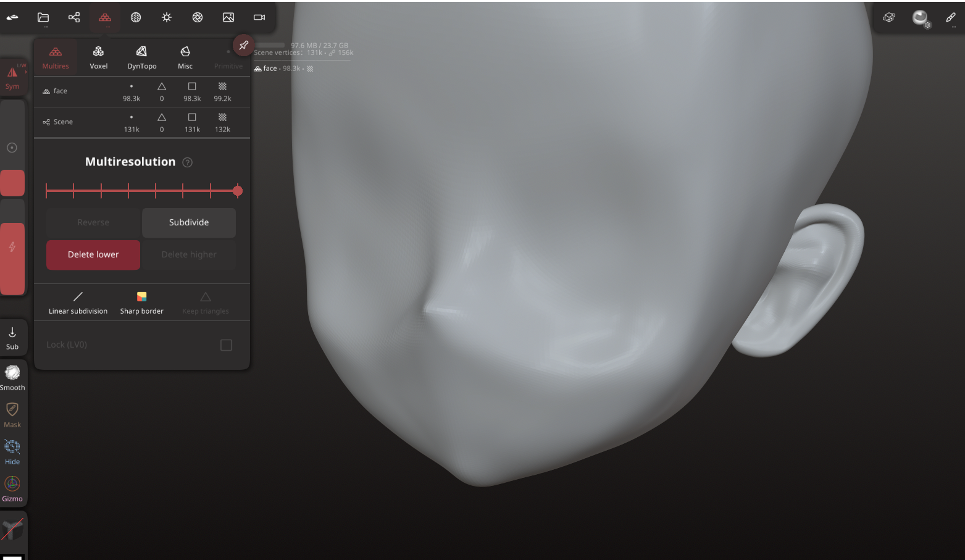Toggle Sharp border option
965x560 pixels.
click(142, 303)
